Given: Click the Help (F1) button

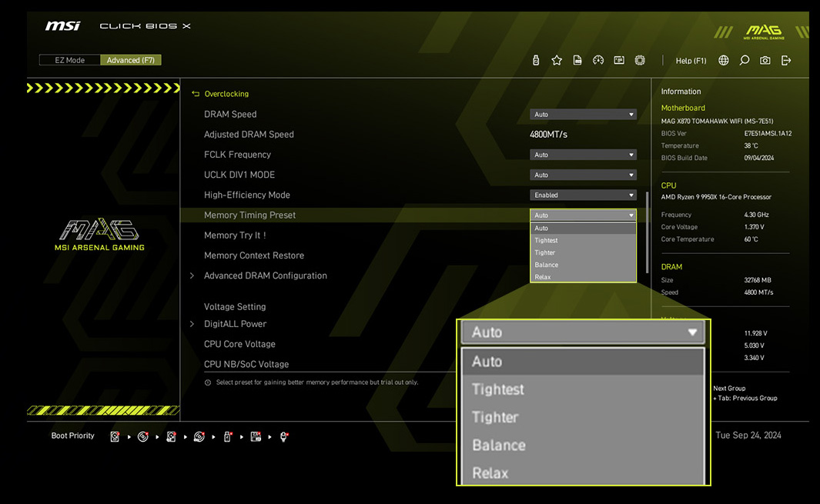Looking at the screenshot, I should click(691, 60).
